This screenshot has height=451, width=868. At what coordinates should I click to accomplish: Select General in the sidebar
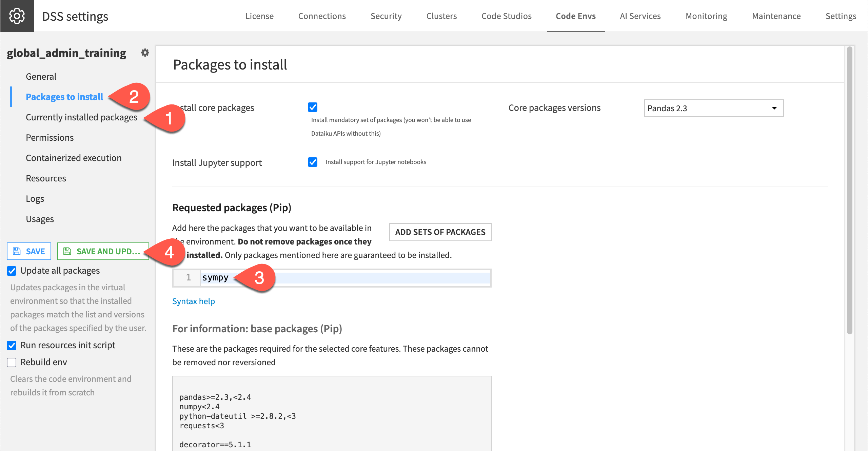(x=41, y=76)
